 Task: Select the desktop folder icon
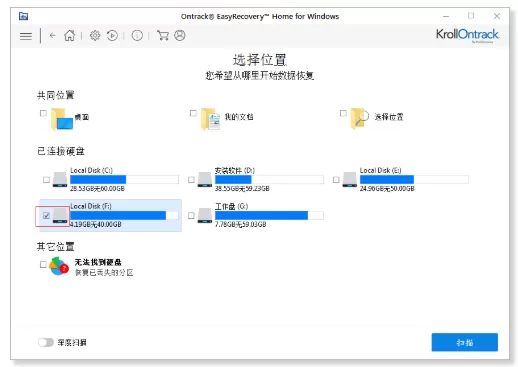[62, 119]
